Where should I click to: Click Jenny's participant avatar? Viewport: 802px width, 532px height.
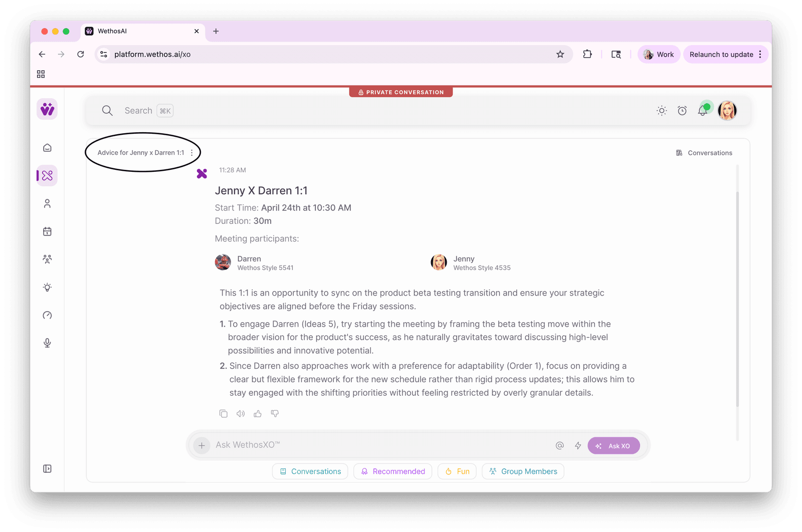(439, 262)
